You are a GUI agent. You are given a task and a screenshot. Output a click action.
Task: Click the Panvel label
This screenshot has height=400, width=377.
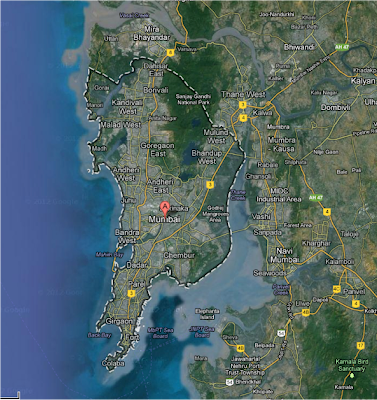(355, 291)
